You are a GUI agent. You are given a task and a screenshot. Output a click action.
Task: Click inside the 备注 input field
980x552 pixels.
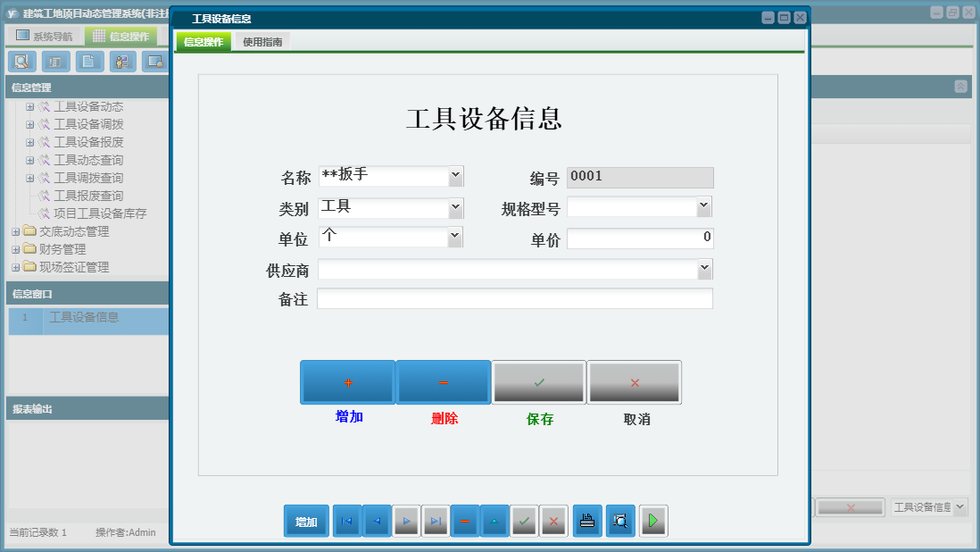point(513,299)
